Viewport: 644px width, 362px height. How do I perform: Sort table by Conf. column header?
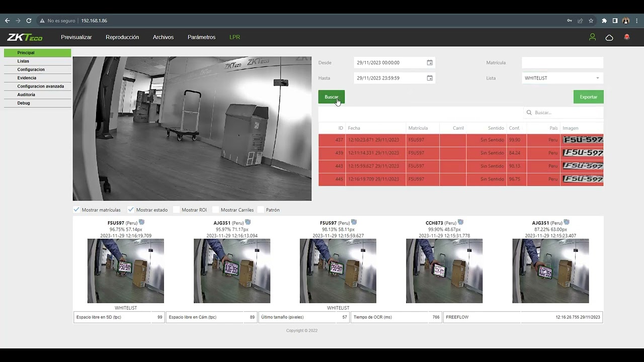click(x=514, y=128)
